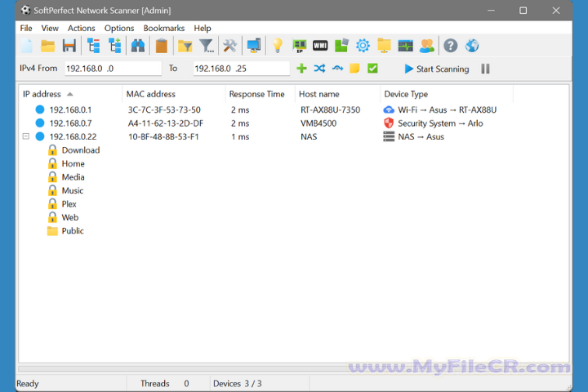Open help via the question mark icon
The height and width of the screenshot is (392, 588).
[x=450, y=46]
